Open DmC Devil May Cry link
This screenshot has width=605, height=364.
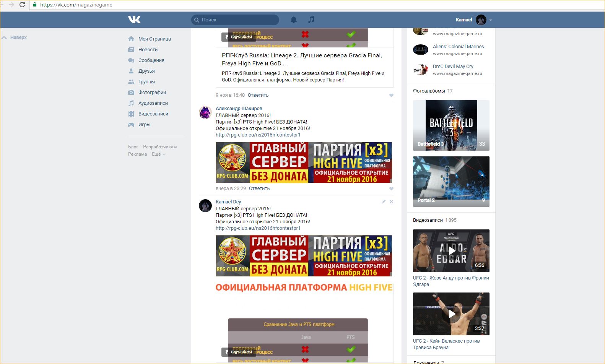[453, 67]
